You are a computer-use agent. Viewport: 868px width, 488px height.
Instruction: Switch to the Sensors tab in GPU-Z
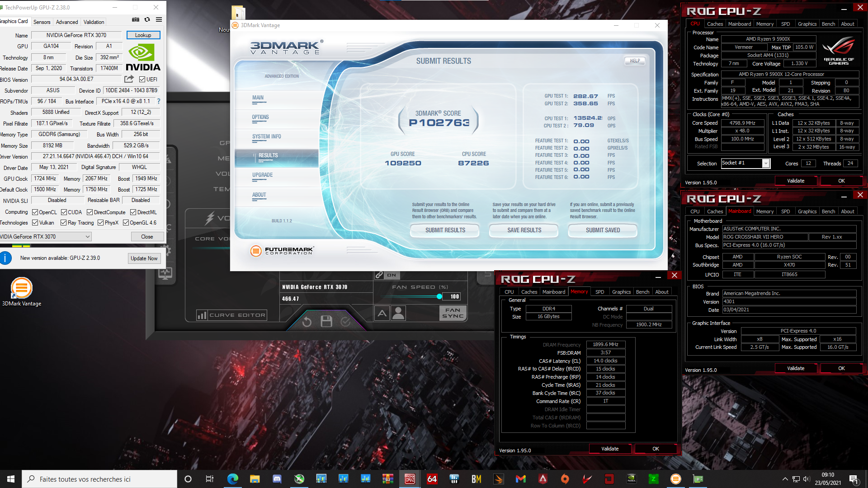point(42,22)
